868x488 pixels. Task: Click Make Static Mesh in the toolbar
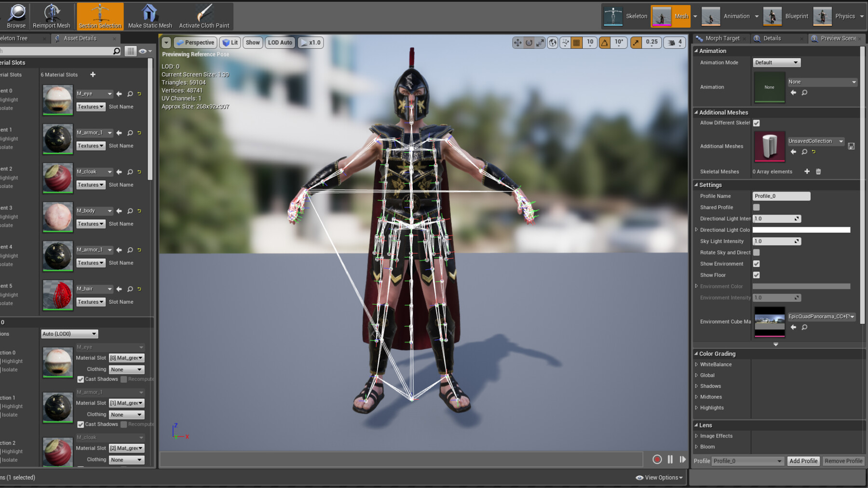[149, 16]
